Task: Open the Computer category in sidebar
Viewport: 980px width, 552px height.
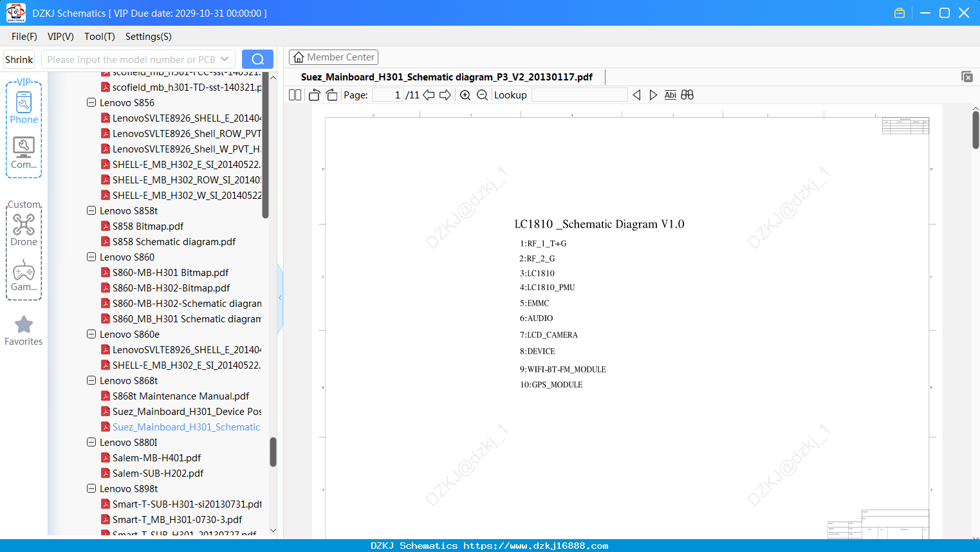Action: tap(24, 153)
